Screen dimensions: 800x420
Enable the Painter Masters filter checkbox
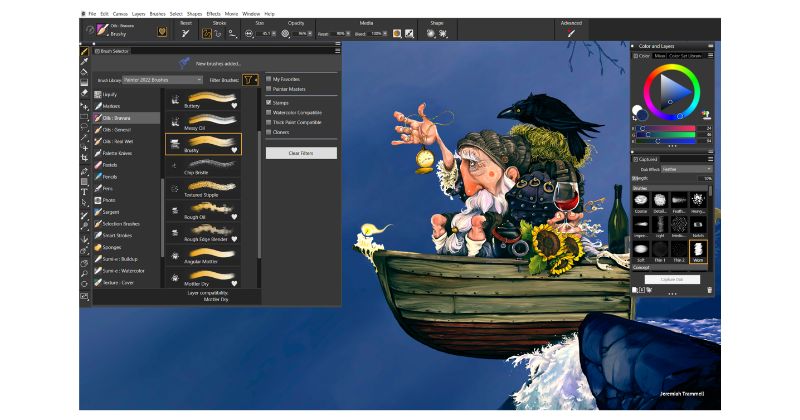pyautogui.click(x=269, y=89)
